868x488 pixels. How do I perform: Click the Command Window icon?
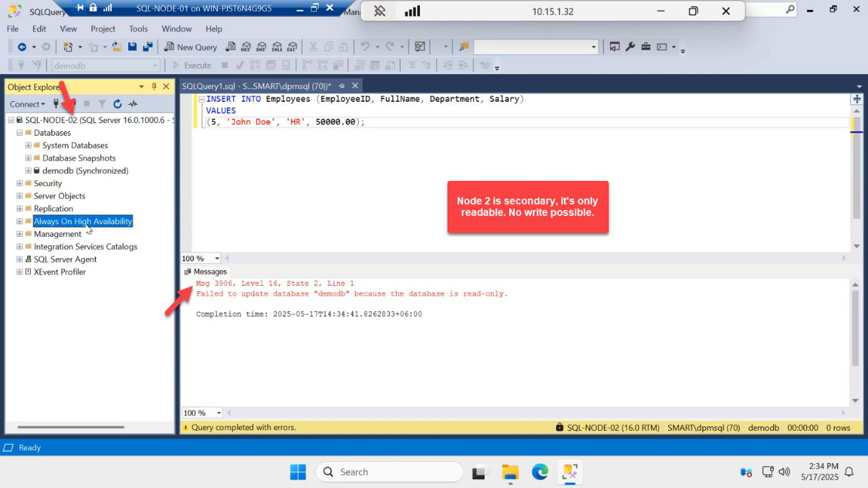662,47
